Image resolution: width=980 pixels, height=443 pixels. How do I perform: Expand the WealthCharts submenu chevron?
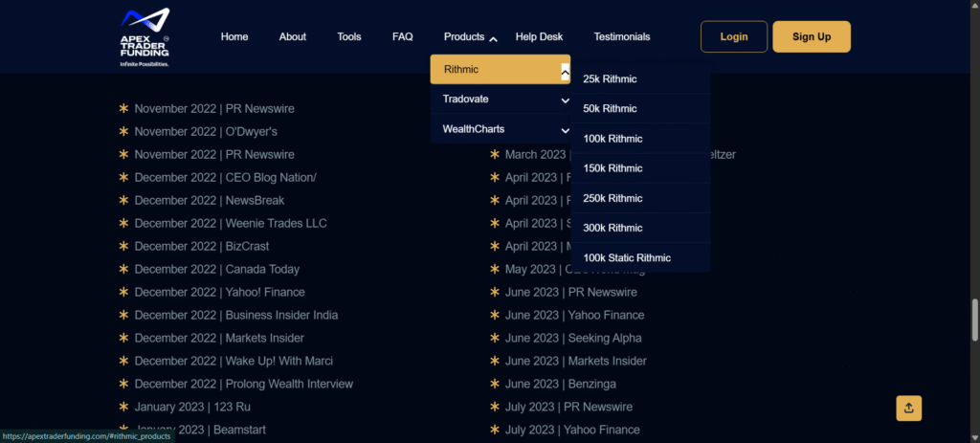pyautogui.click(x=565, y=130)
